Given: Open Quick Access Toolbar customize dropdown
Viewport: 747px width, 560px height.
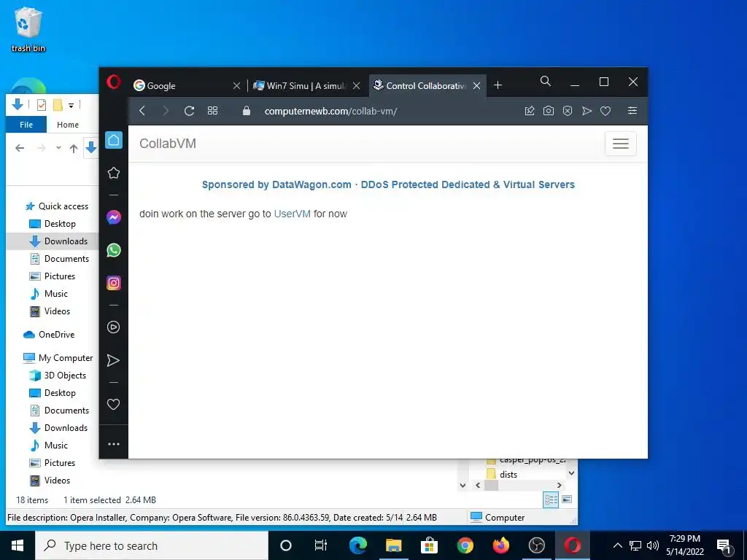Looking at the screenshot, I should point(71,105).
